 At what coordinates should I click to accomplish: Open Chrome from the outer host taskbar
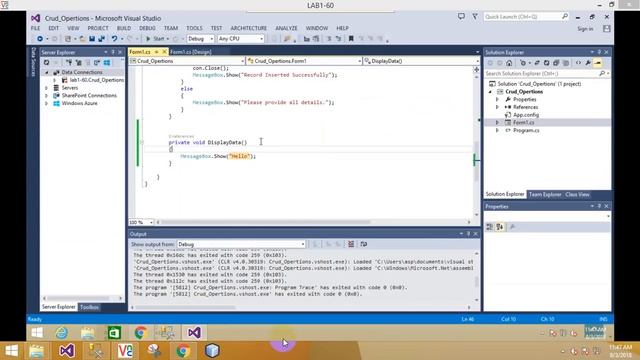click(183, 351)
